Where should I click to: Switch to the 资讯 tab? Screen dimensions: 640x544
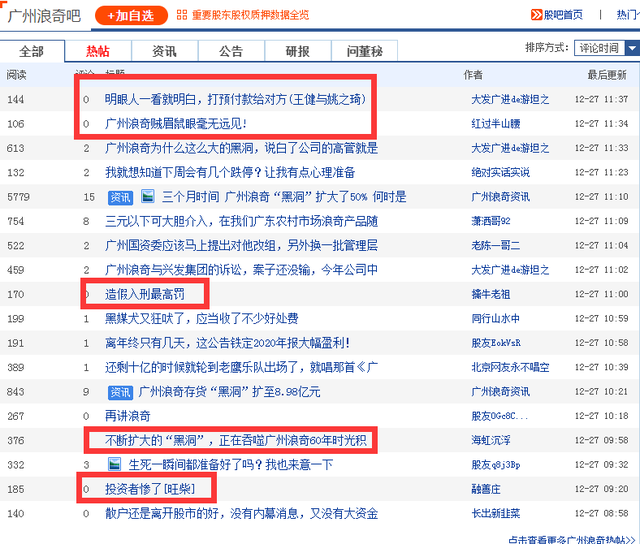pos(164,51)
